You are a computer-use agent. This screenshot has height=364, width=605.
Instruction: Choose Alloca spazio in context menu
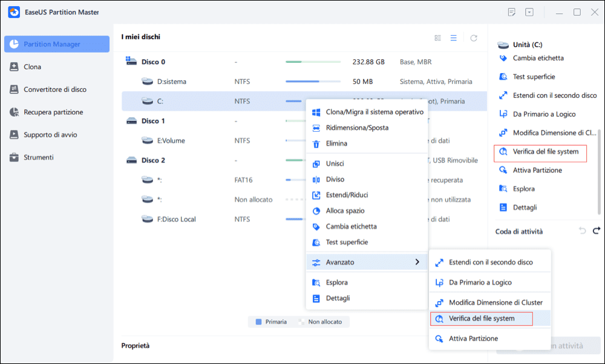click(x=367, y=210)
